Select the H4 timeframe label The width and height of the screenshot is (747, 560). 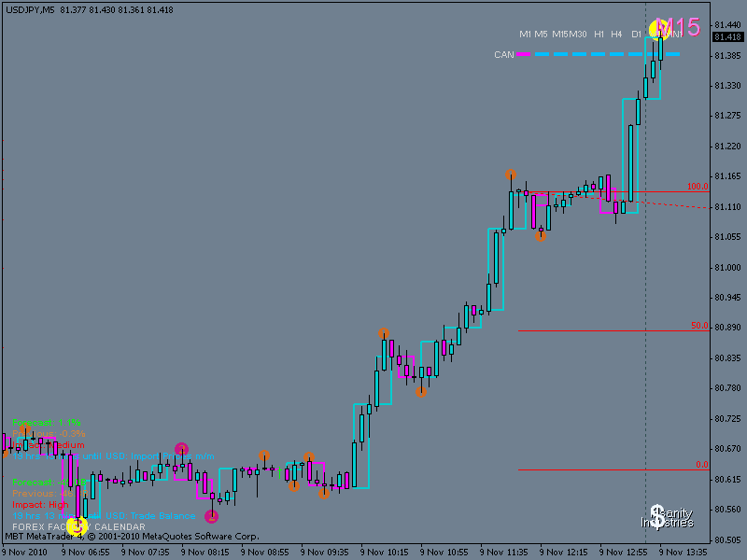click(x=616, y=35)
